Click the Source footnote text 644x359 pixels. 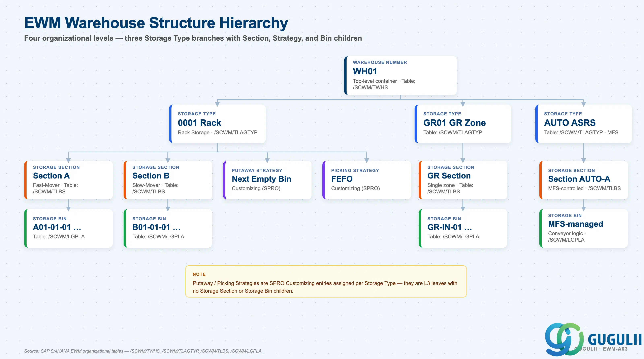143,351
